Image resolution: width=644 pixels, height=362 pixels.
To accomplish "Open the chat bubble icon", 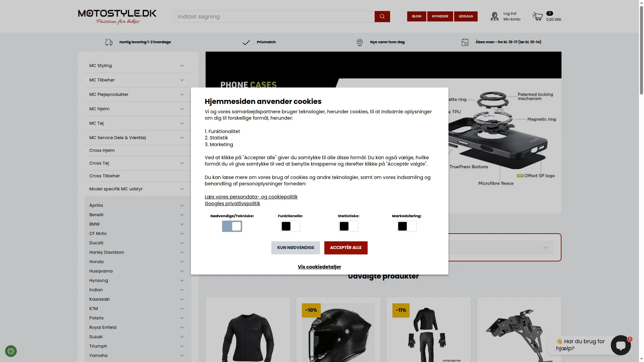I will [x=621, y=345].
